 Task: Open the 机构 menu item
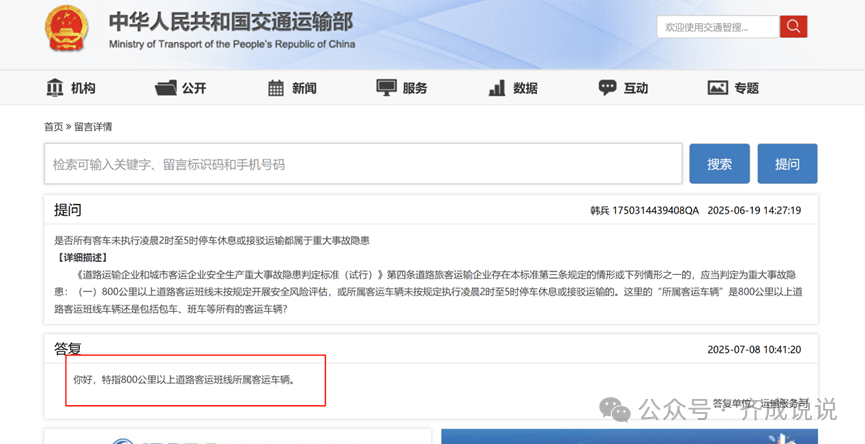tap(83, 88)
